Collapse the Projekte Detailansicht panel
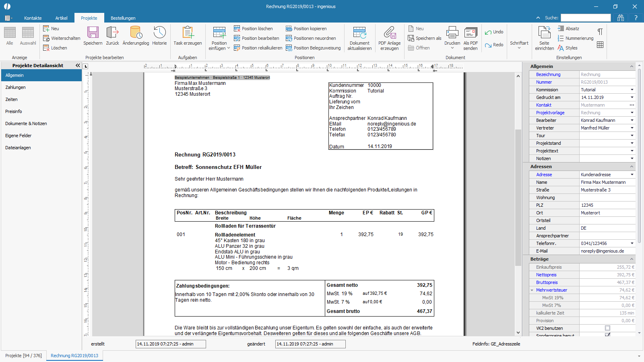This screenshot has height=362, width=644. [x=78, y=65]
